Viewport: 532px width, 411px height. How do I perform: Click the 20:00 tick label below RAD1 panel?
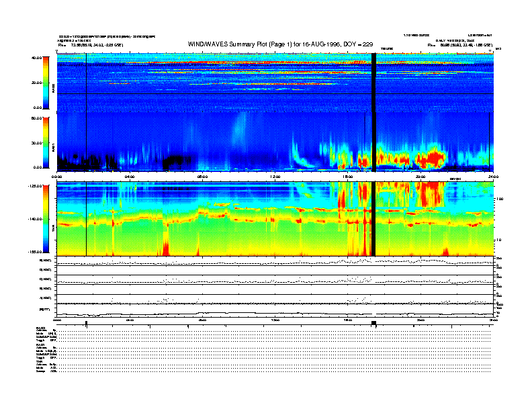[x=420, y=177]
